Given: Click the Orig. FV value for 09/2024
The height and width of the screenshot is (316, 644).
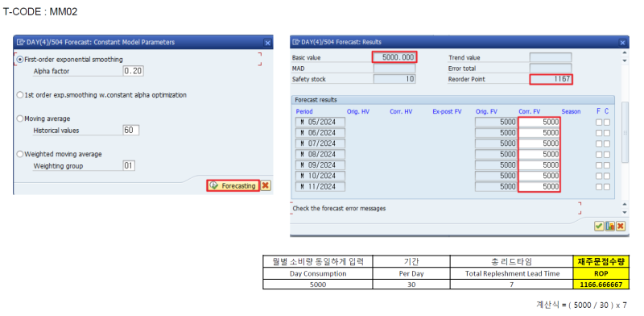Looking at the screenshot, I should (x=496, y=165).
